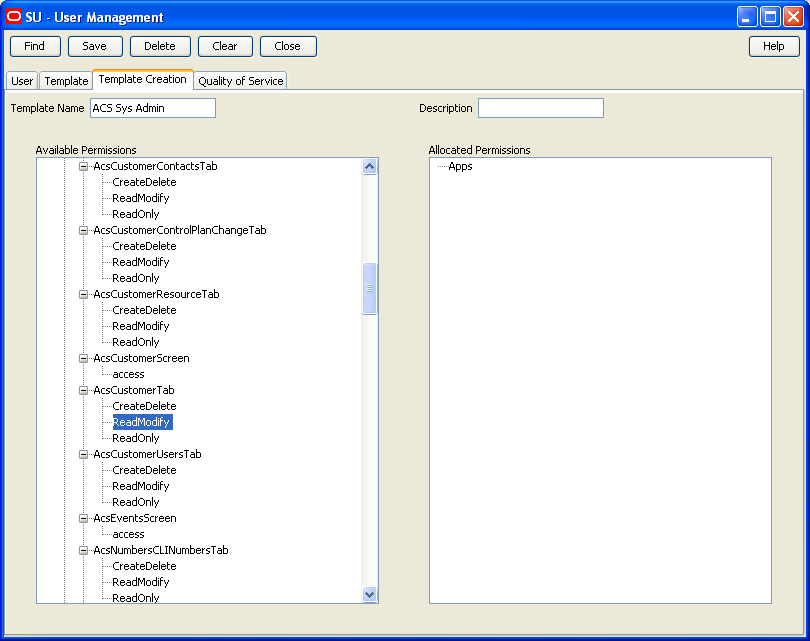Save the ACS Sys Admin template
Viewport: 810px width, 641px height.
click(x=95, y=46)
